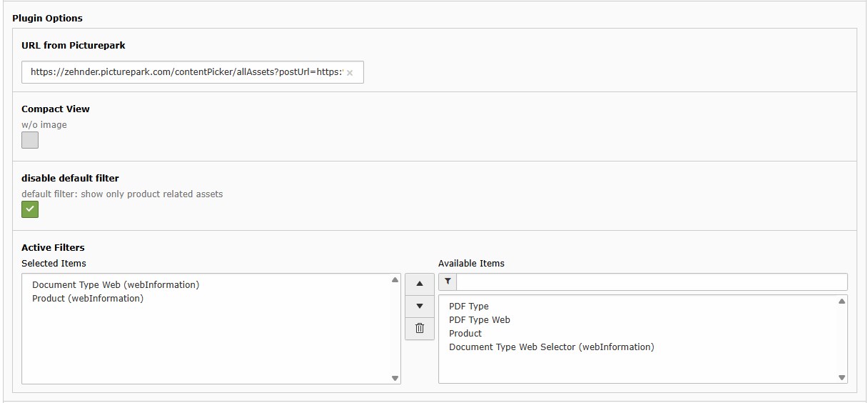
Task: Clear the Picturepark URL with the x icon
Action: coord(350,73)
